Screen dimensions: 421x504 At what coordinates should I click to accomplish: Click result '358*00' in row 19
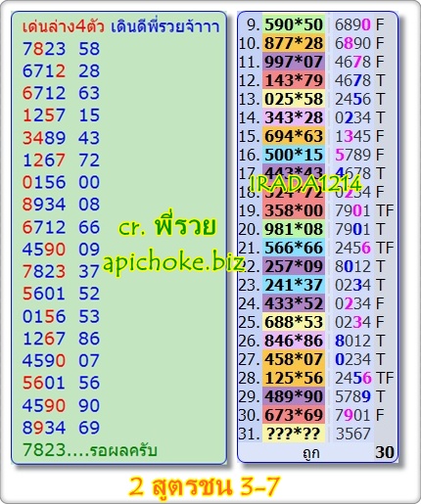click(x=294, y=210)
